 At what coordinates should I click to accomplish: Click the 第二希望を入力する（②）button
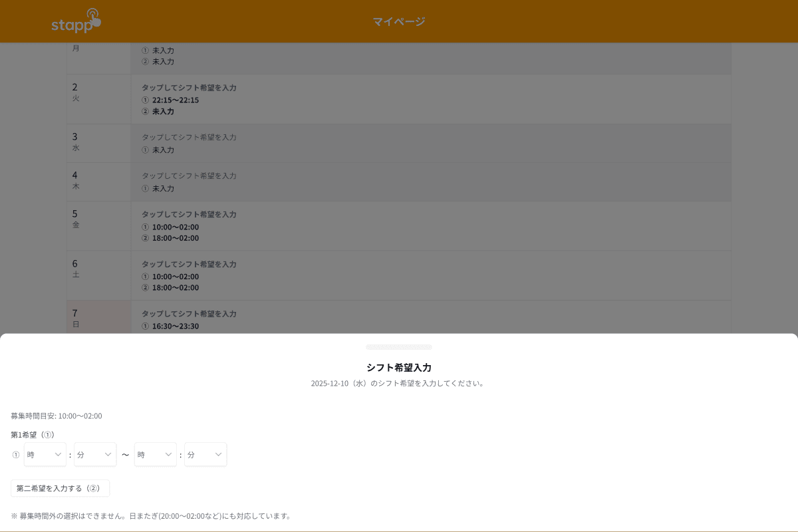point(60,488)
